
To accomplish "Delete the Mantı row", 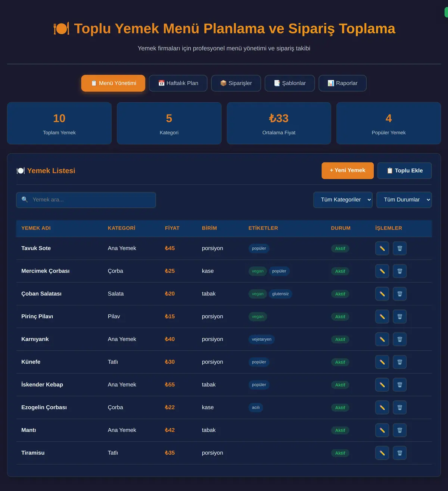I will coord(399,431).
